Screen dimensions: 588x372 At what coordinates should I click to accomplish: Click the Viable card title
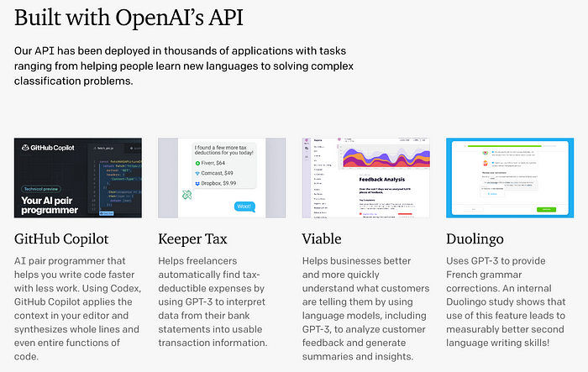(x=322, y=238)
